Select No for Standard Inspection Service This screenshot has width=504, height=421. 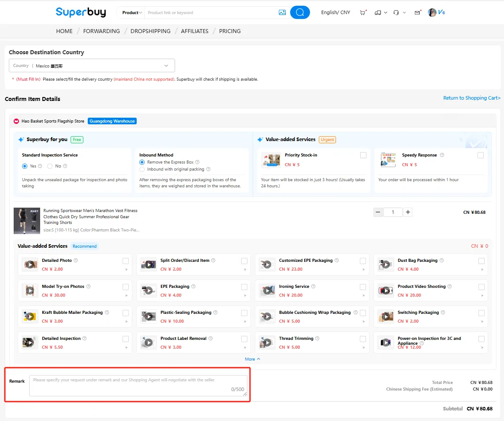[x=50, y=166]
